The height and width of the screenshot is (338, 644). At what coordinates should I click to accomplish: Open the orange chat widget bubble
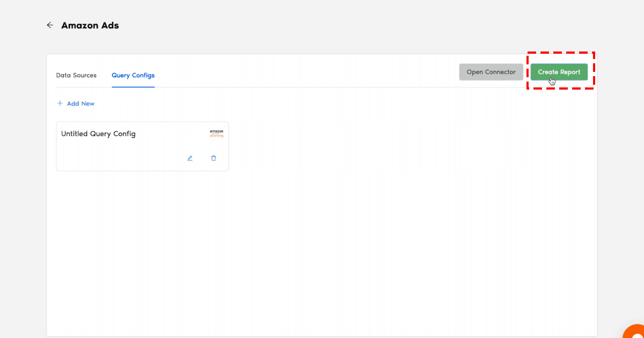[x=636, y=332]
